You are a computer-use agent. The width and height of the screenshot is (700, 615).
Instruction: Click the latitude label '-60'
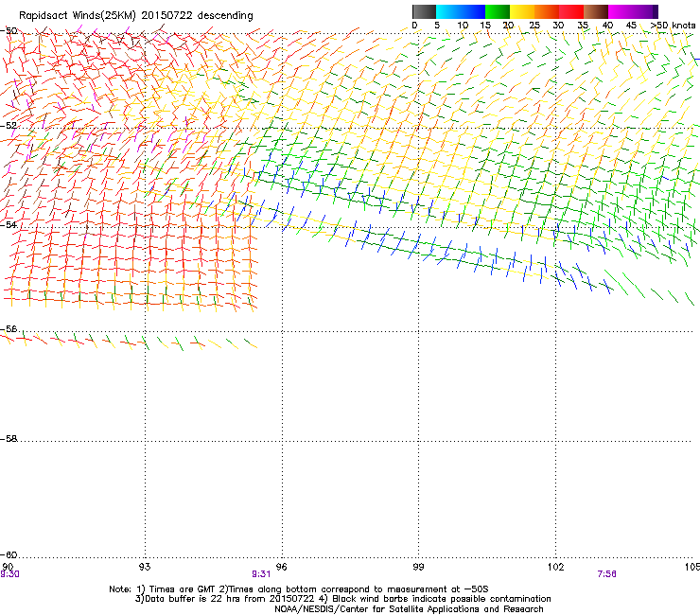pos(9,555)
